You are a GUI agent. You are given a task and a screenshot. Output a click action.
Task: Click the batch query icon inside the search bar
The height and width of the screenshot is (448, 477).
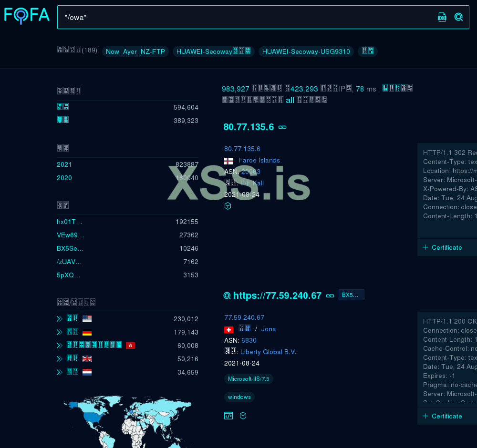[x=442, y=17]
